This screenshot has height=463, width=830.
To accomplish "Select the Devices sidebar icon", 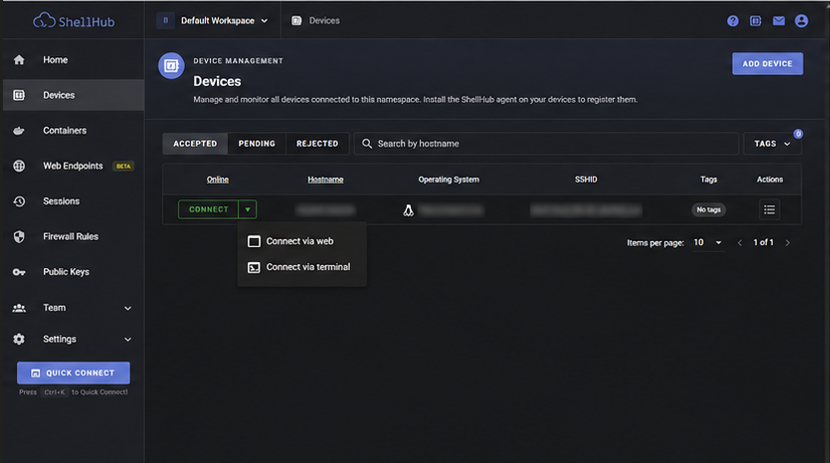I will [19, 95].
